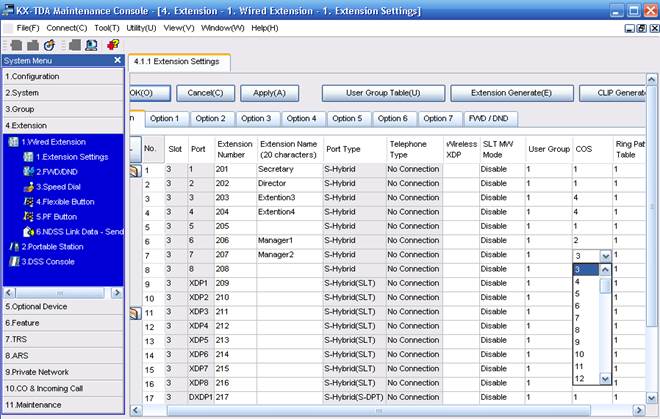This screenshot has width=660, height=419.
Task: Open the Help(H) menu
Action: click(265, 28)
